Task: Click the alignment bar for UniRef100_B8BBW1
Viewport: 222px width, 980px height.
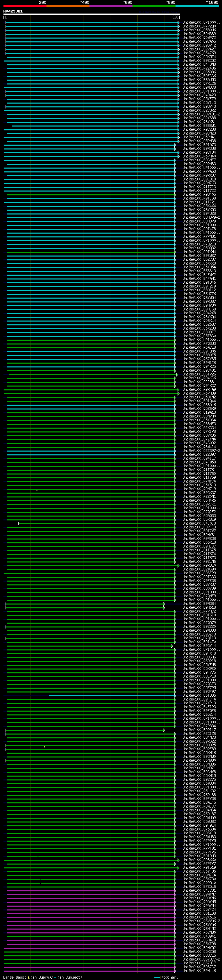Action: coord(96,125)
